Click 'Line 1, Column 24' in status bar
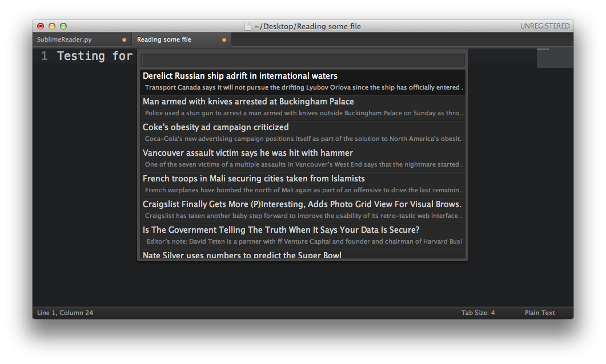The width and height of the screenshot is (606, 364). (x=65, y=313)
